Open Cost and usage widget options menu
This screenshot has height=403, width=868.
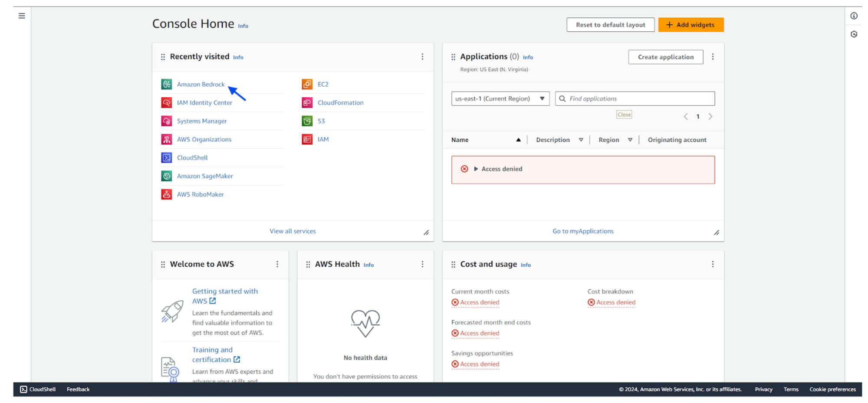(x=713, y=264)
